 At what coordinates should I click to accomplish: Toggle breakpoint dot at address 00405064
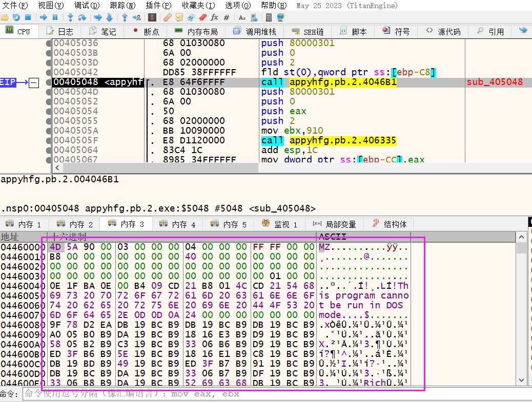49,150
